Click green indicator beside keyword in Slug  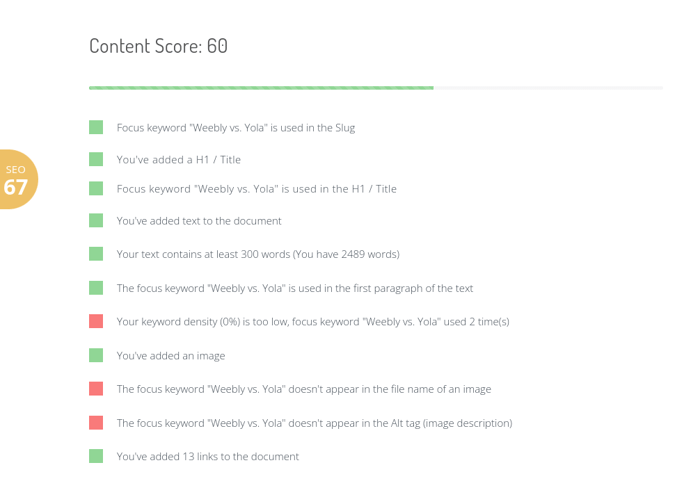click(96, 127)
